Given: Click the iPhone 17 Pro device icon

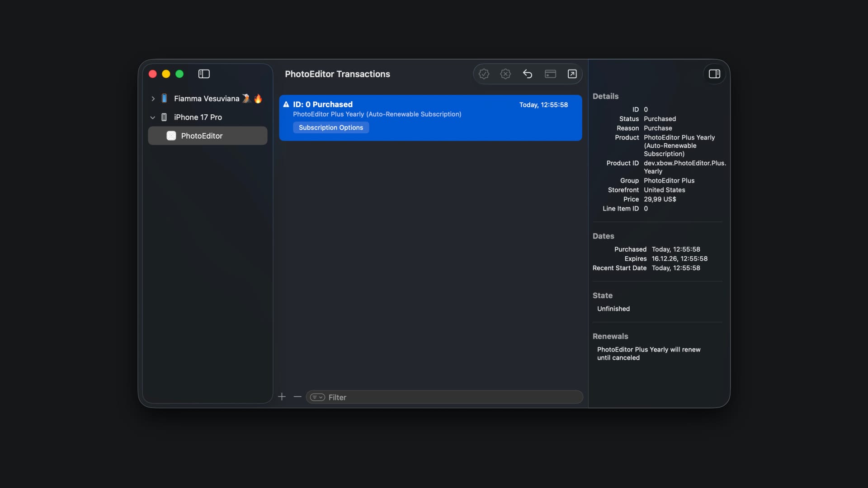Looking at the screenshot, I should point(164,117).
